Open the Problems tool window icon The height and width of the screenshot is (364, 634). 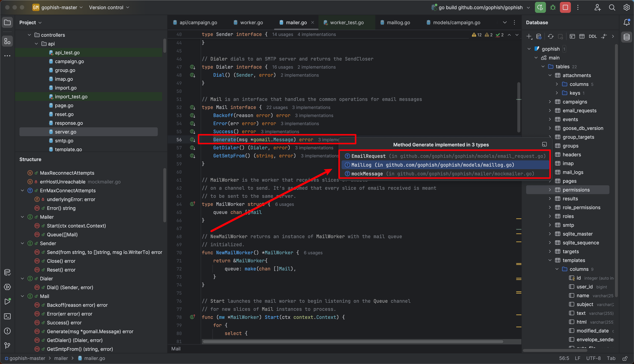(7, 331)
